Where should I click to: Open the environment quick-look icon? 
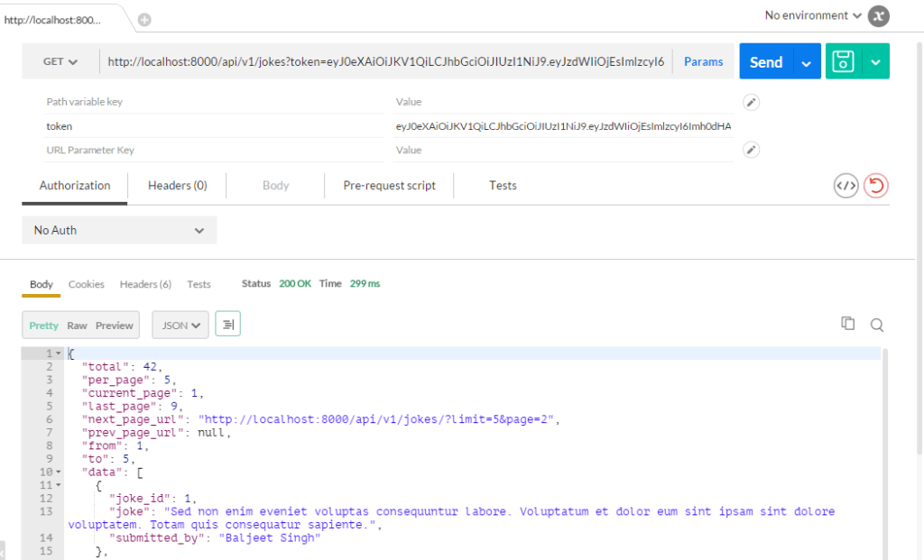coord(878,16)
